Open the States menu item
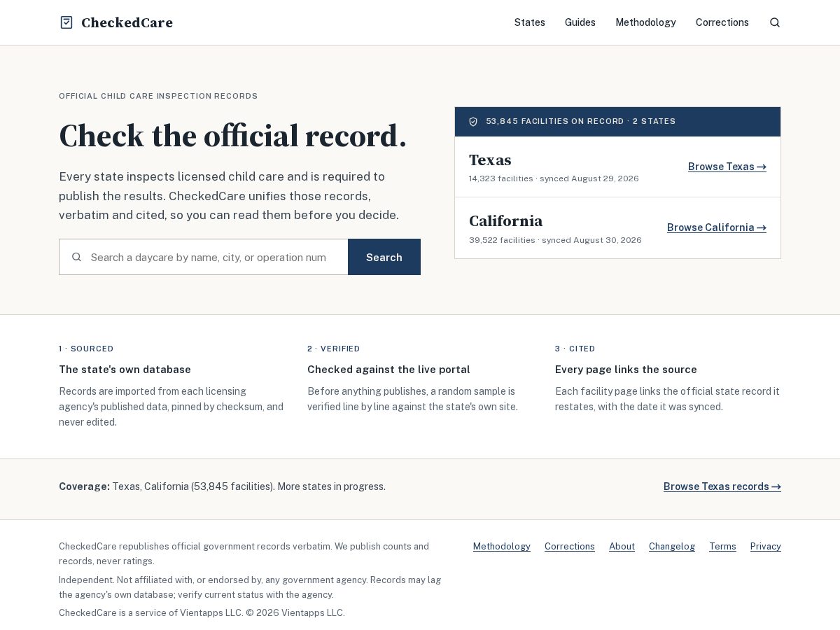840x630 pixels. tap(530, 22)
